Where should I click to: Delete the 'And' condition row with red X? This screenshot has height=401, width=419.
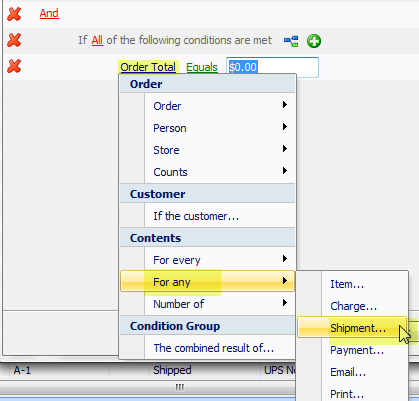(14, 14)
